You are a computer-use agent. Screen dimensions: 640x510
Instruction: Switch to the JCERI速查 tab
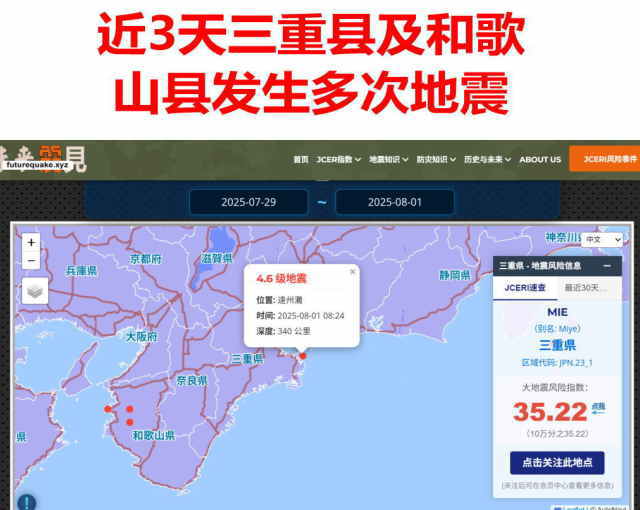click(x=524, y=288)
